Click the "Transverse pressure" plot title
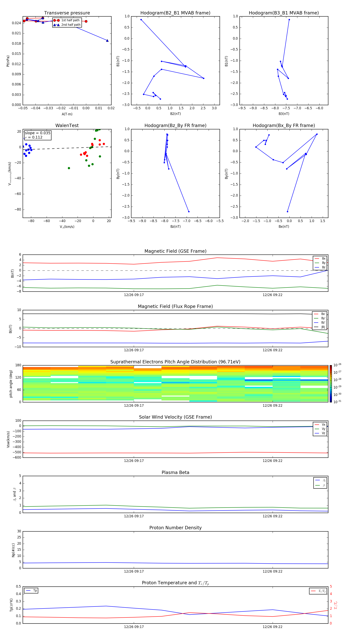The image size is (351, 644). (67, 13)
